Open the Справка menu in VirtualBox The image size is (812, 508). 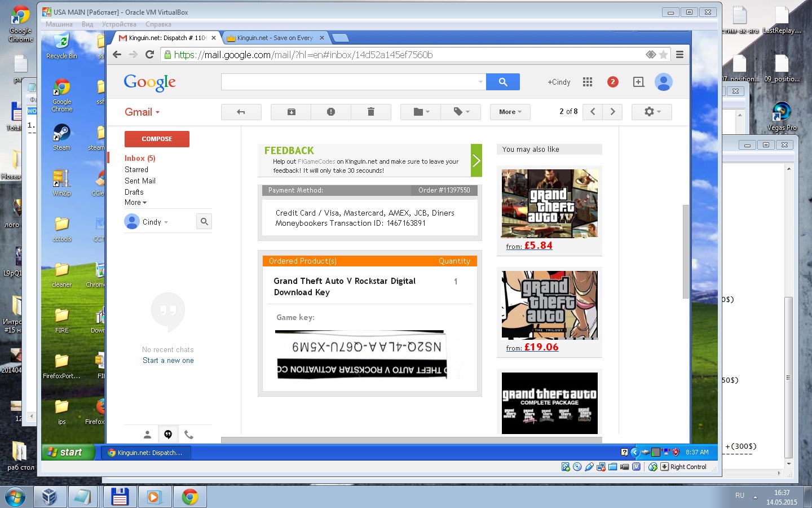[158, 24]
